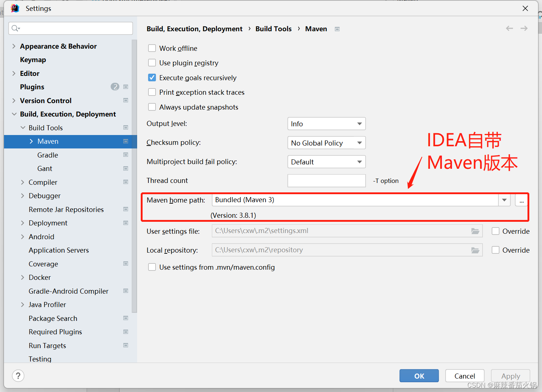Image resolution: width=542 pixels, height=392 pixels.
Task: Click Build, Execution, Deployment breadcrumb
Action: point(194,29)
